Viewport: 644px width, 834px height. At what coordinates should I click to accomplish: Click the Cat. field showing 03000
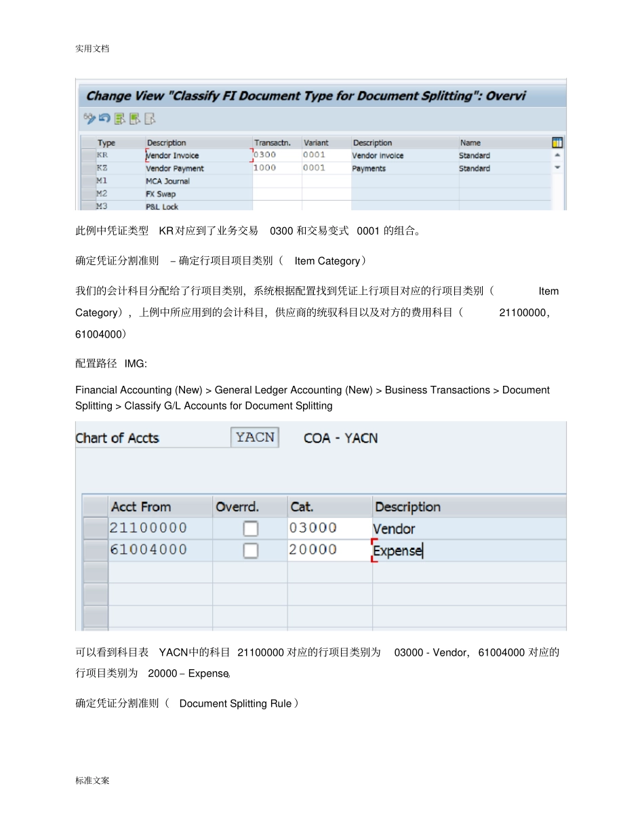[329, 529]
